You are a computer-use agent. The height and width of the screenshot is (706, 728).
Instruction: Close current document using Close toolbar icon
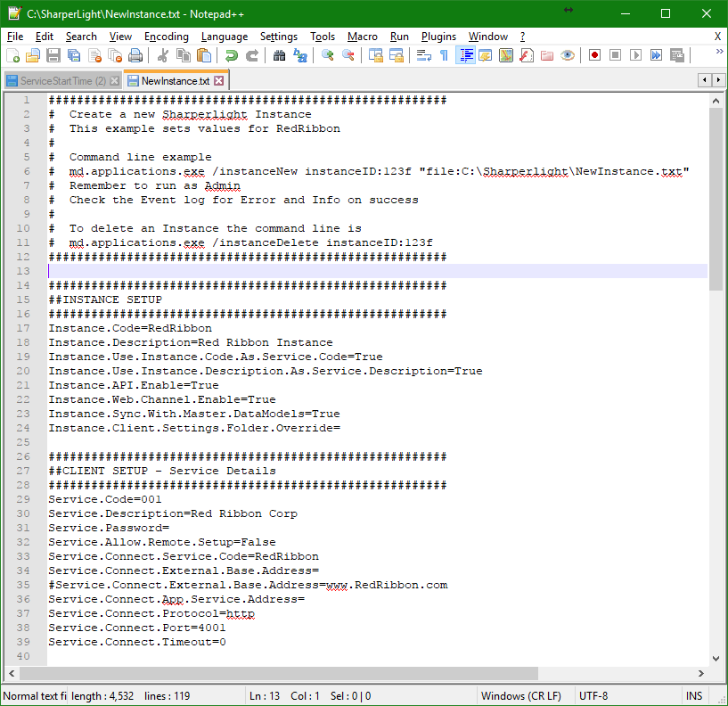pyautogui.click(x=94, y=55)
